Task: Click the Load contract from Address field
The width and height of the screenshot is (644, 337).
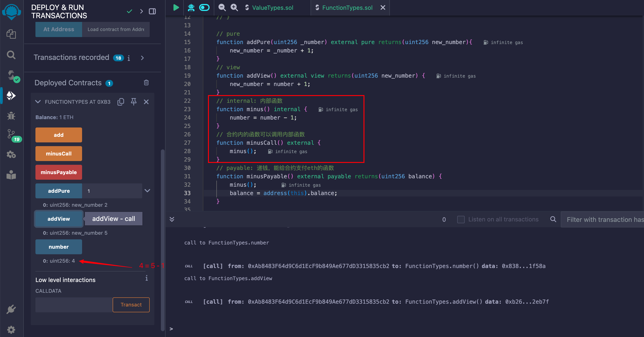Action: pos(116,29)
